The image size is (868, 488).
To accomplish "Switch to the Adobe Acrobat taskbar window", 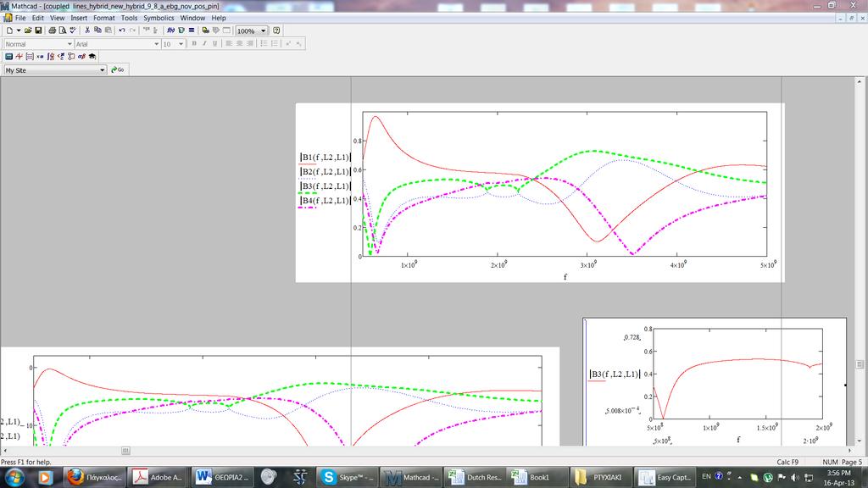I will tap(159, 477).
